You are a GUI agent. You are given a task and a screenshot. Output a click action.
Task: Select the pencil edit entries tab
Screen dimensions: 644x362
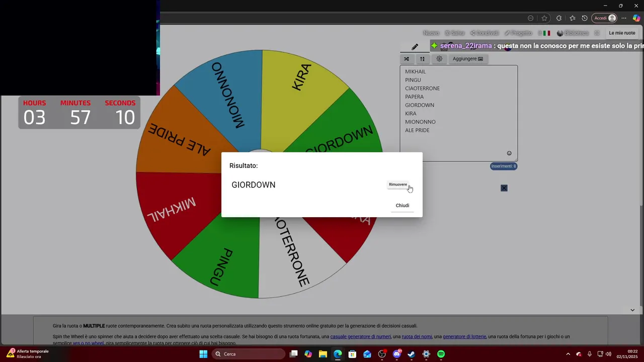pyautogui.click(x=415, y=47)
